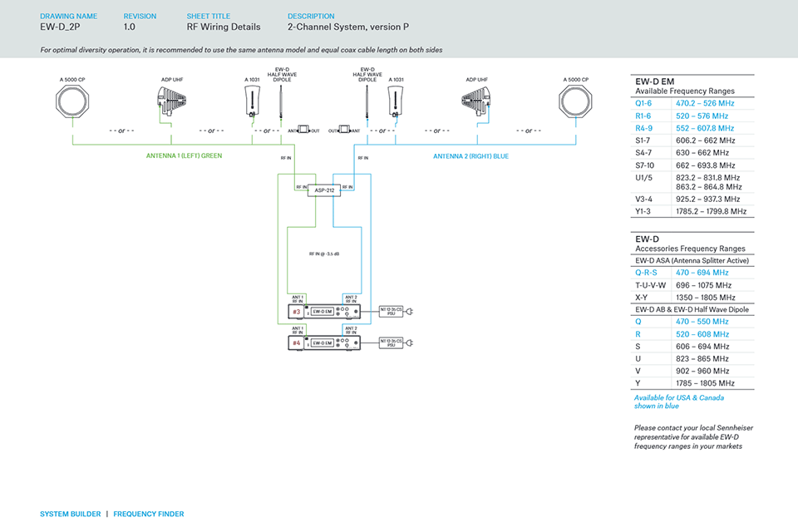Click the ASP-212 splitter box
This screenshot has height=532, width=798.
[324, 190]
